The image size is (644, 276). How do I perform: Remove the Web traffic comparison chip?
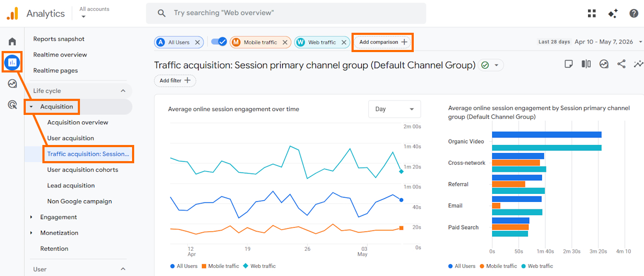[344, 42]
